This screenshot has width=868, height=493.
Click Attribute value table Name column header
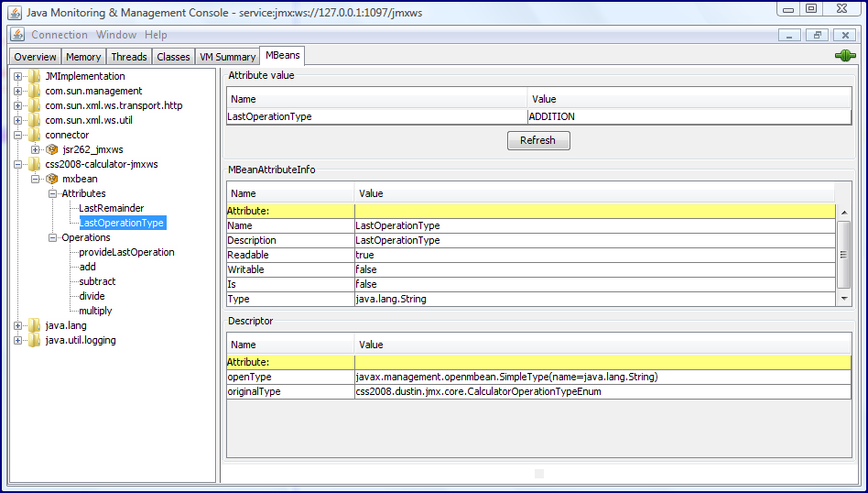tap(377, 99)
